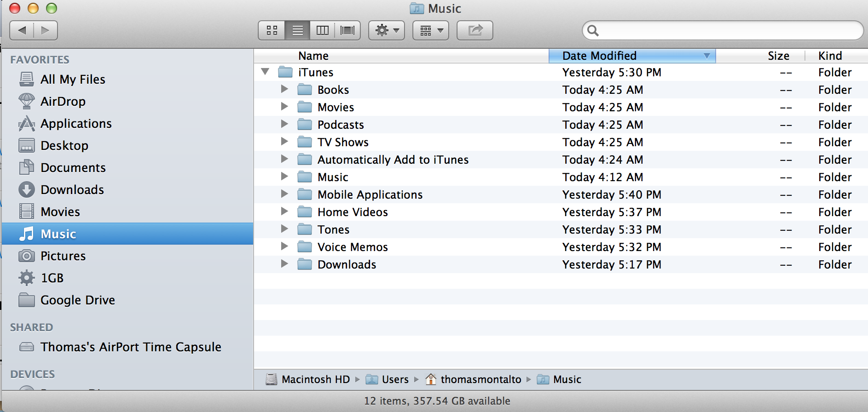Select the iTunes folder icon

[285, 72]
